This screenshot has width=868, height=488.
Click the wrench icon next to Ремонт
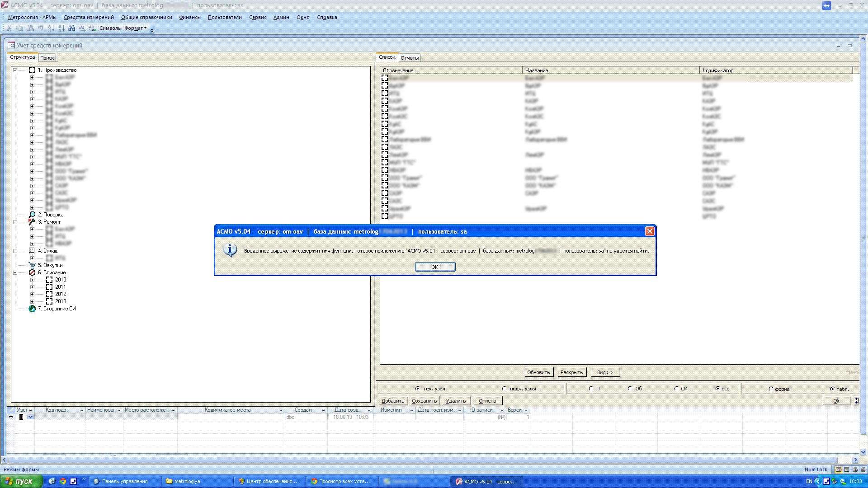point(32,222)
